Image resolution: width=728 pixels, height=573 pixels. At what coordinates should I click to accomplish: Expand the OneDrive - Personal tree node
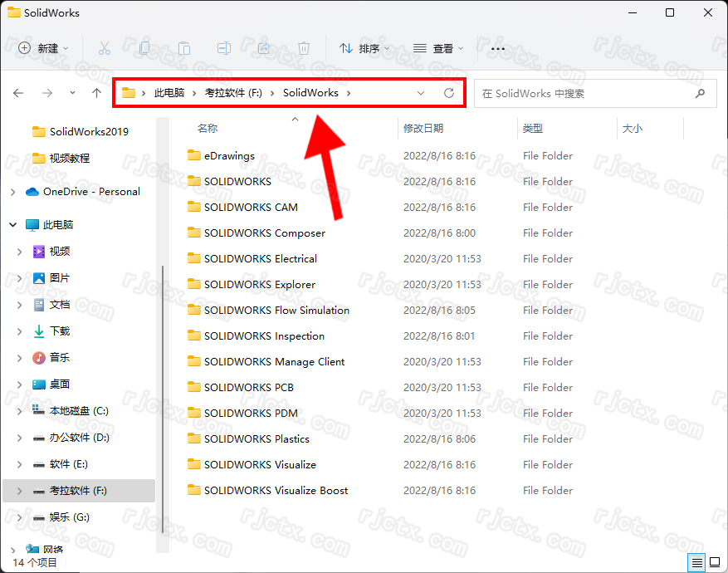(x=12, y=192)
